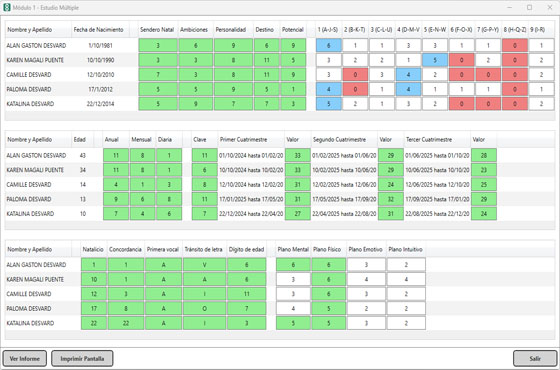Click the 8 (H-Q-Z) column header
Viewport: 560px width, 370px height.
coord(515,30)
